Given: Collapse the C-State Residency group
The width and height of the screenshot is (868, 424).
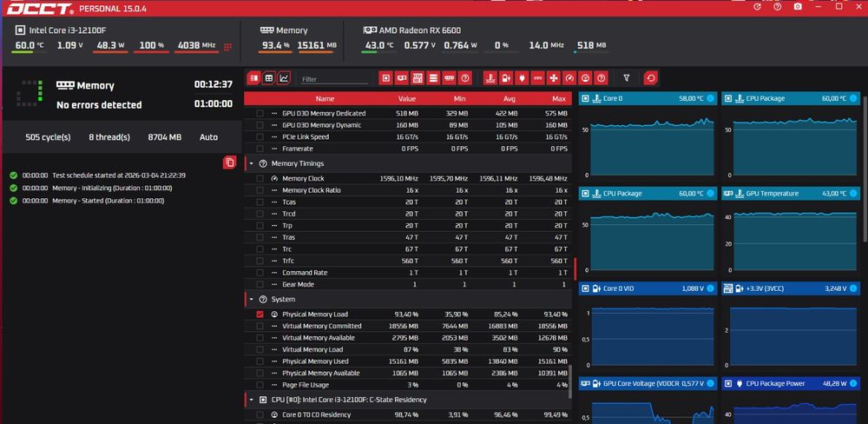Looking at the screenshot, I should (x=252, y=400).
